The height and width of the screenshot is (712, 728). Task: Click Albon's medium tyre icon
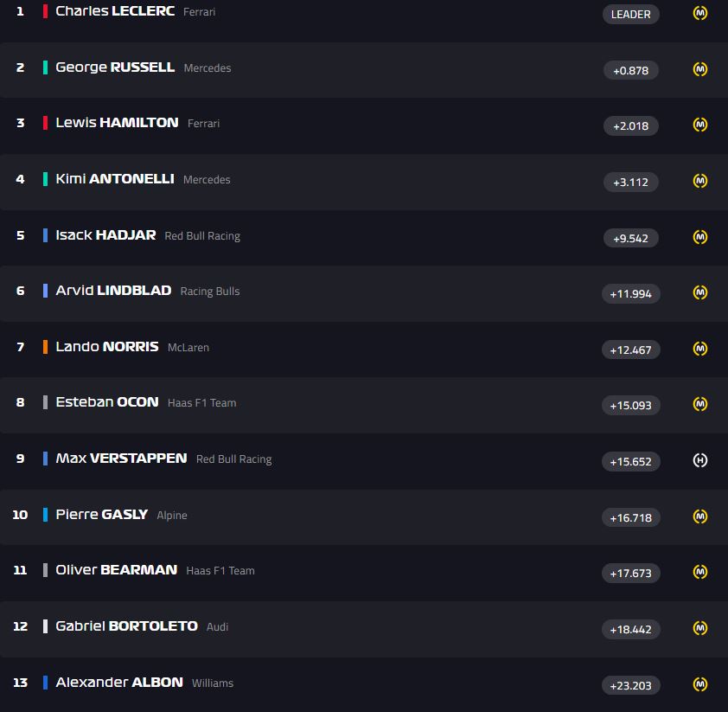pos(700,684)
